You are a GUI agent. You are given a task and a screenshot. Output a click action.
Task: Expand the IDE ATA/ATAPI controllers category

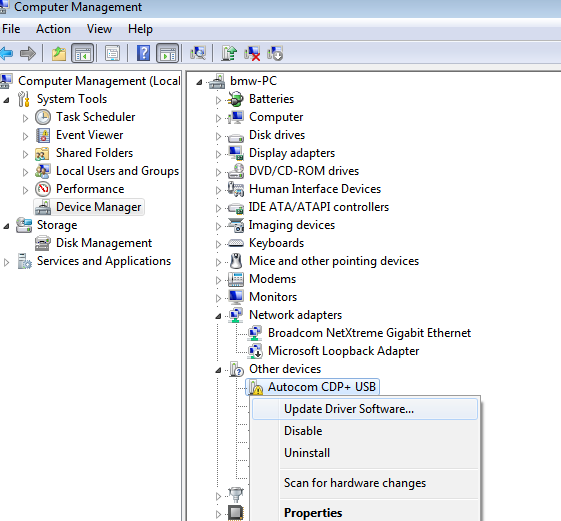[x=218, y=208]
